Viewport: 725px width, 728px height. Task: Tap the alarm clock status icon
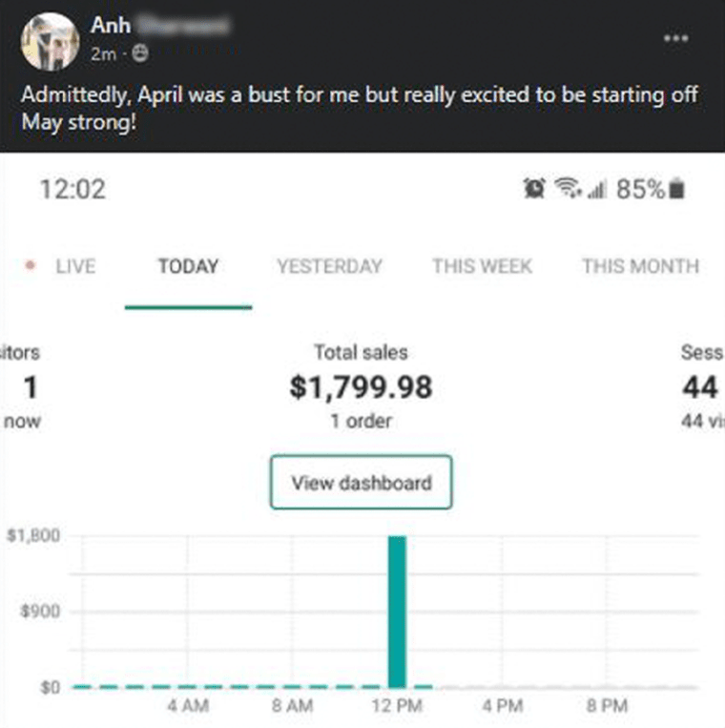click(534, 189)
